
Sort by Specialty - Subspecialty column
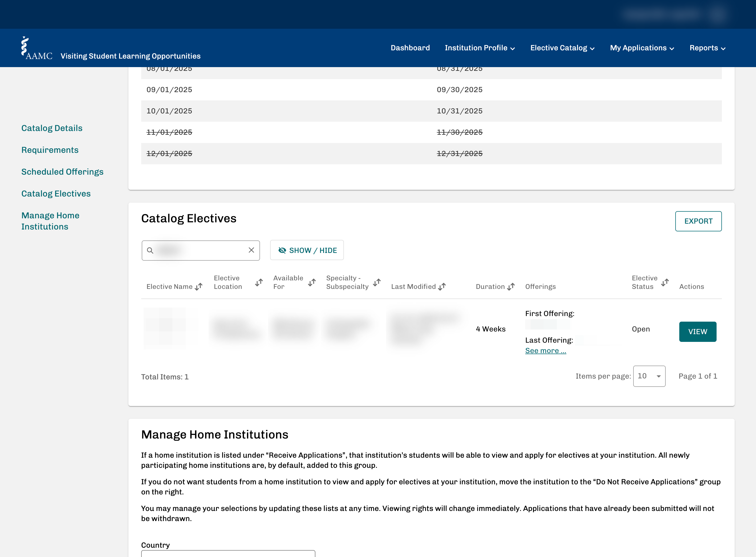pyautogui.click(x=377, y=282)
